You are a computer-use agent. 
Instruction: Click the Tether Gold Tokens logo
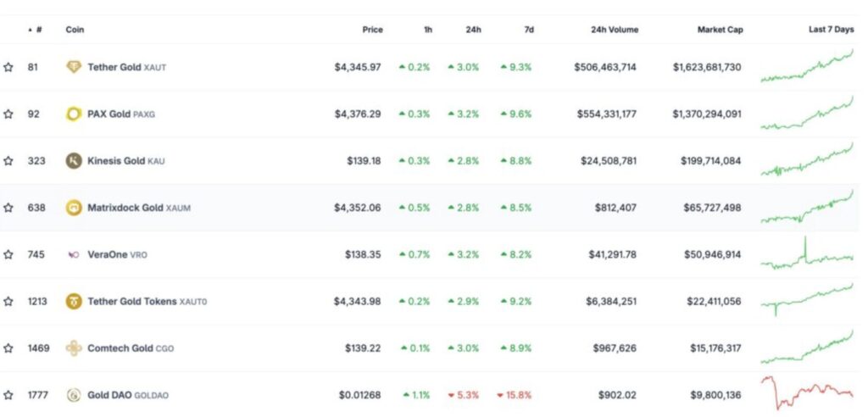point(74,302)
